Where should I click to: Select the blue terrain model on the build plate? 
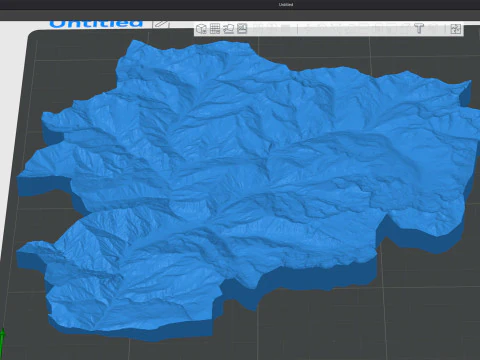pos(247,187)
